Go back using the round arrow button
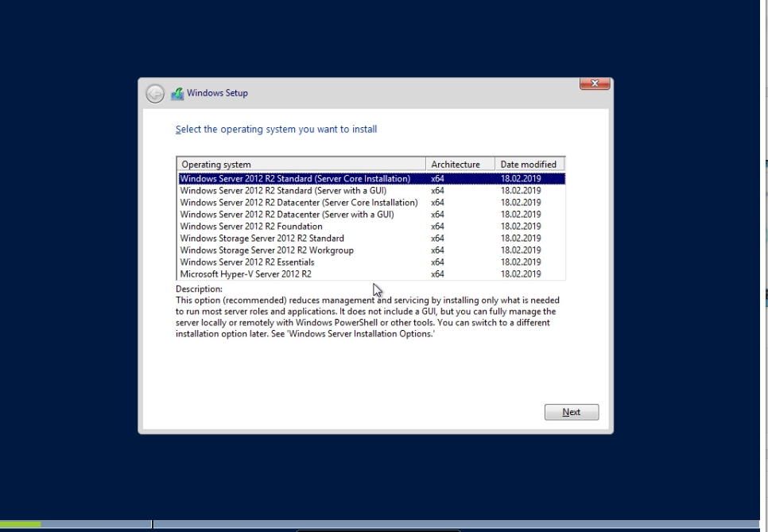This screenshot has height=532, width=768. tap(155, 94)
